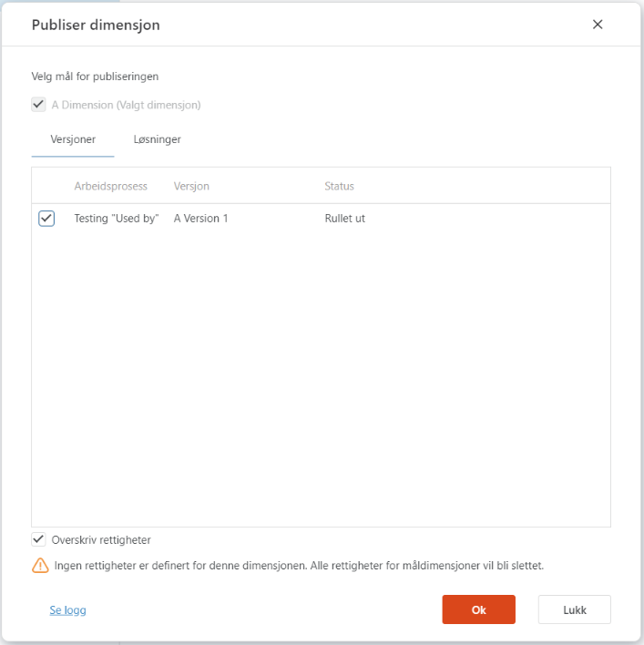Open the Se logg link
The image size is (644, 645).
[x=67, y=610]
